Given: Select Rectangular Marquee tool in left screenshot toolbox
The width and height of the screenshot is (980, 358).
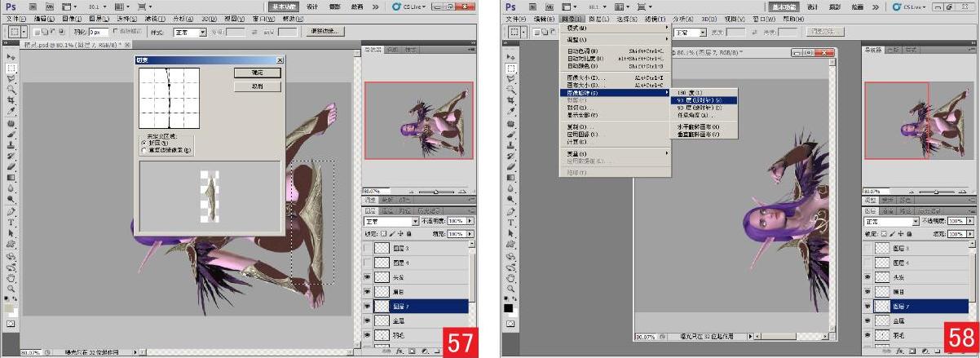Looking at the screenshot, I should [x=11, y=69].
